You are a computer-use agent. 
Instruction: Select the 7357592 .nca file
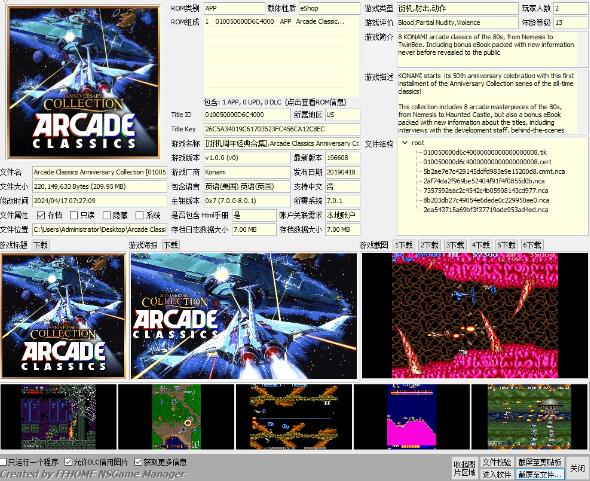485,191
